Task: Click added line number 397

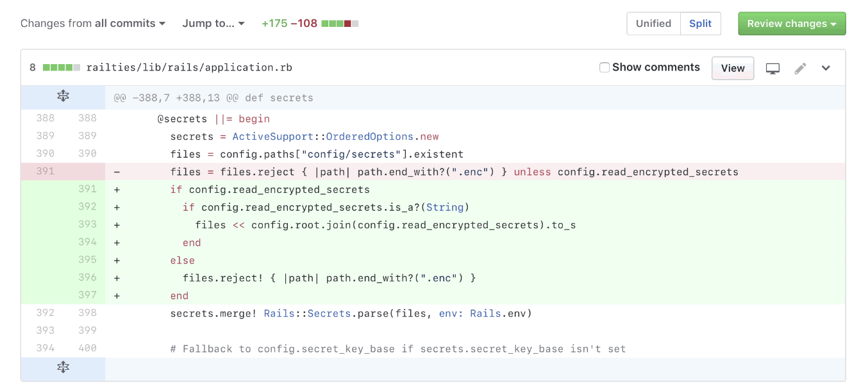Action: [87, 295]
